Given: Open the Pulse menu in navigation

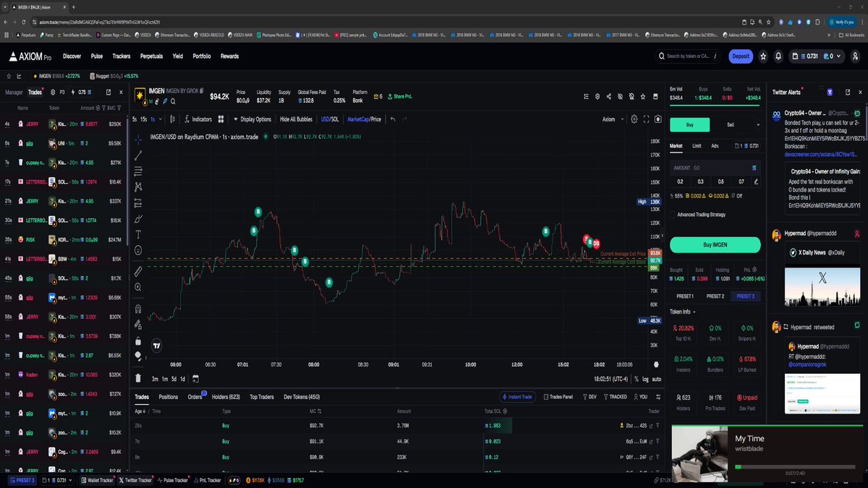Looking at the screenshot, I should click(x=97, y=56).
